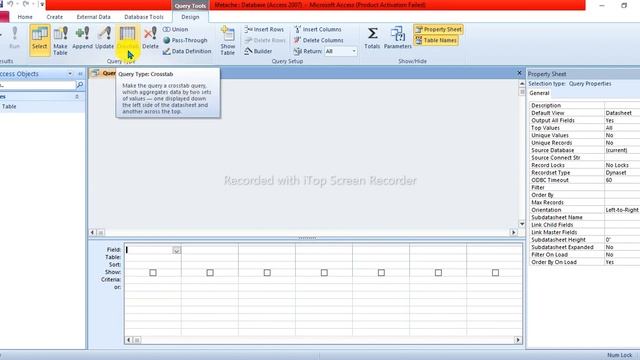Create a Union query
Image resolution: width=640 pixels, height=360 pixels.
click(176, 29)
